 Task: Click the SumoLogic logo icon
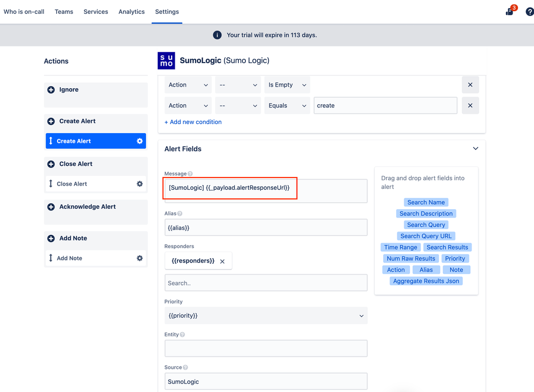pyautogui.click(x=166, y=60)
